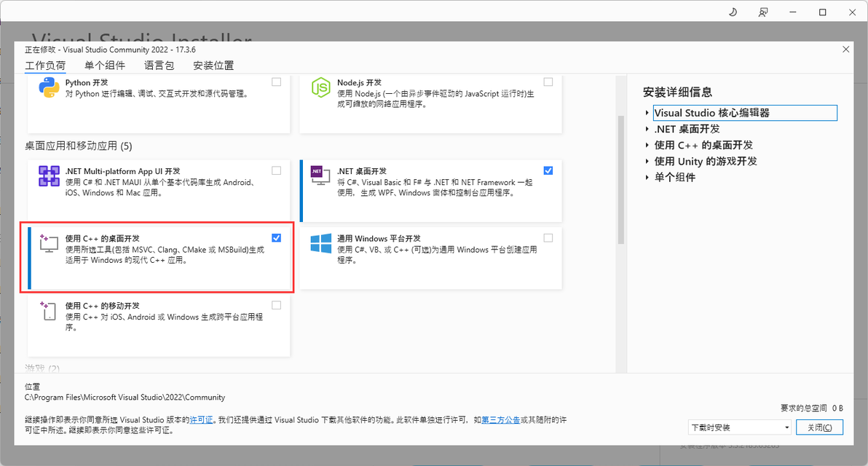Viewport: 868px width, 466px height.
Task: Switch to 语言包 tab
Action: [159, 66]
